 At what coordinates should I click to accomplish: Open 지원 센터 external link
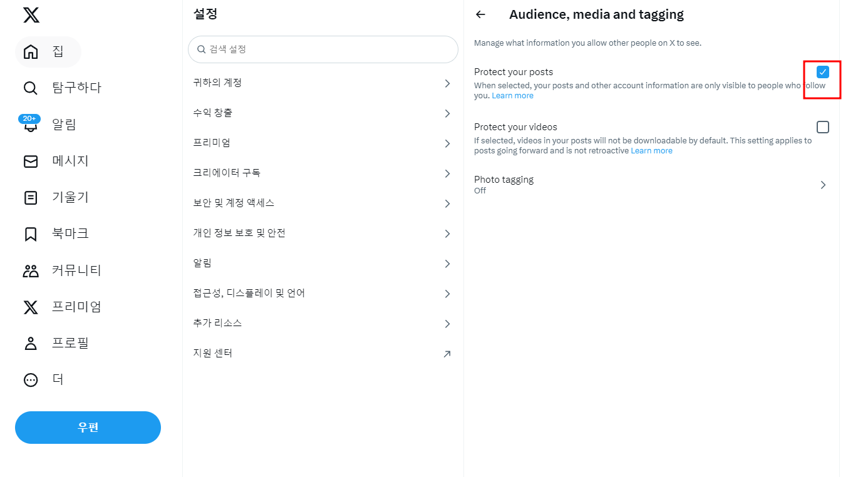(323, 352)
